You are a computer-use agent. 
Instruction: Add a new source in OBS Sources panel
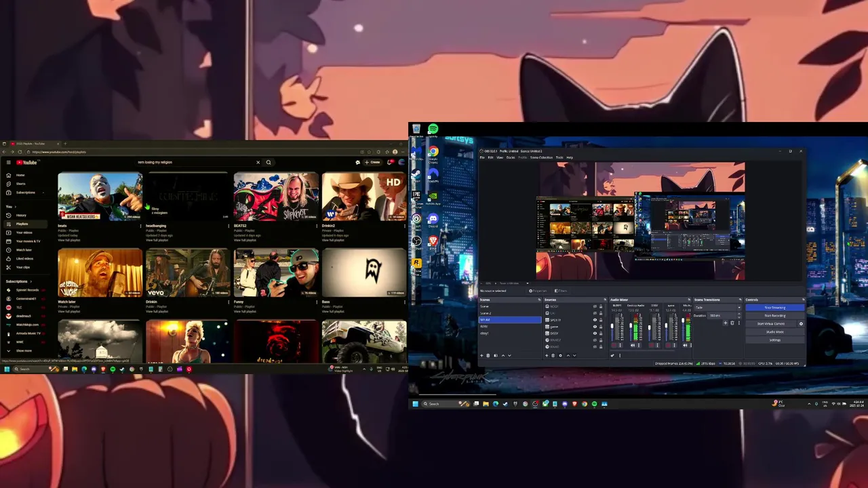coord(547,355)
